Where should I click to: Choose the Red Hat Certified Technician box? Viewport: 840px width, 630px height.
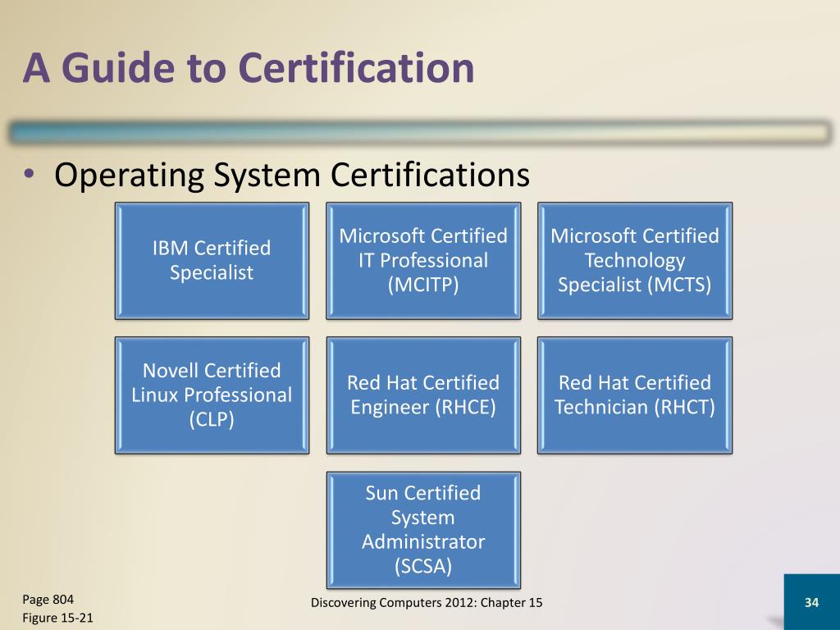(634, 395)
